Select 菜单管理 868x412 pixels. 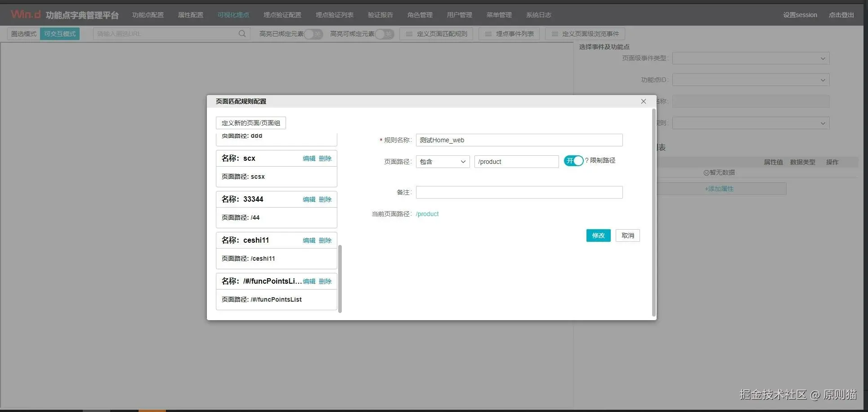499,15
